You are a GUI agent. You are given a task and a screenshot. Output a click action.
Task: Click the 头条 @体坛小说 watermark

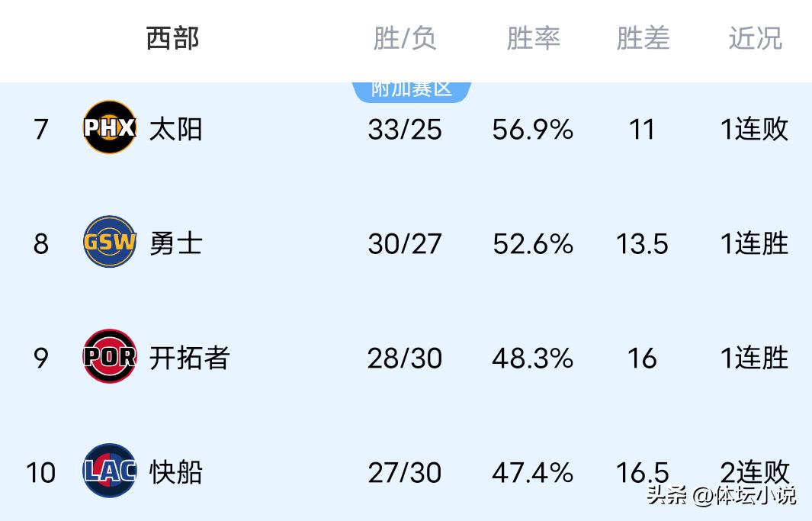(721, 496)
